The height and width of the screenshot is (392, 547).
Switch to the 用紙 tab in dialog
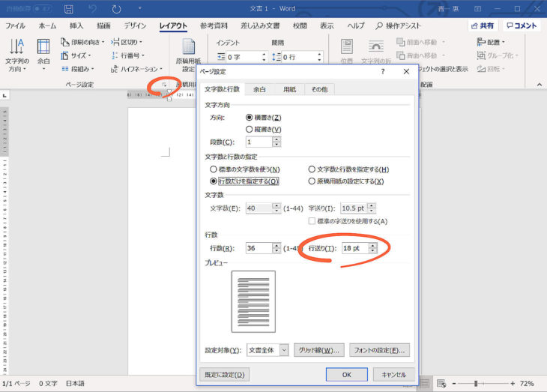pos(288,89)
